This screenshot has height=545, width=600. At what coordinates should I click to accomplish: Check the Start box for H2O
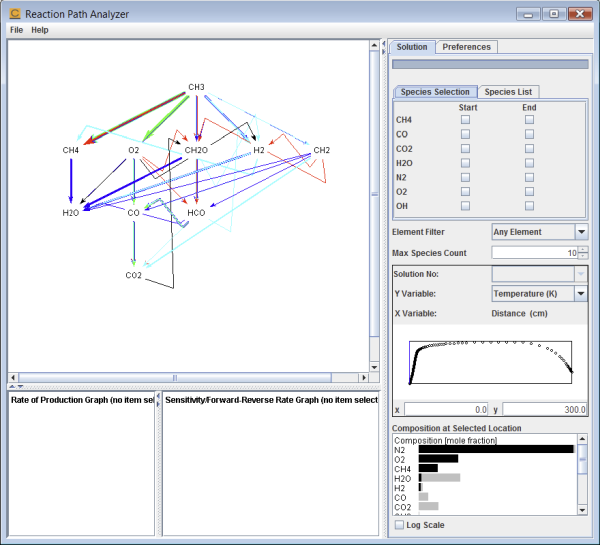point(465,163)
